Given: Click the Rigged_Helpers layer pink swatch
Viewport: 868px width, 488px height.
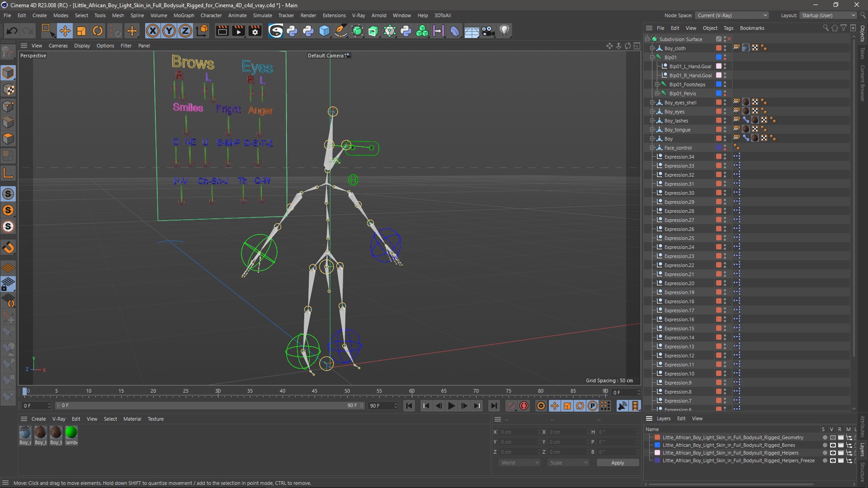Looking at the screenshot, I should [657, 453].
